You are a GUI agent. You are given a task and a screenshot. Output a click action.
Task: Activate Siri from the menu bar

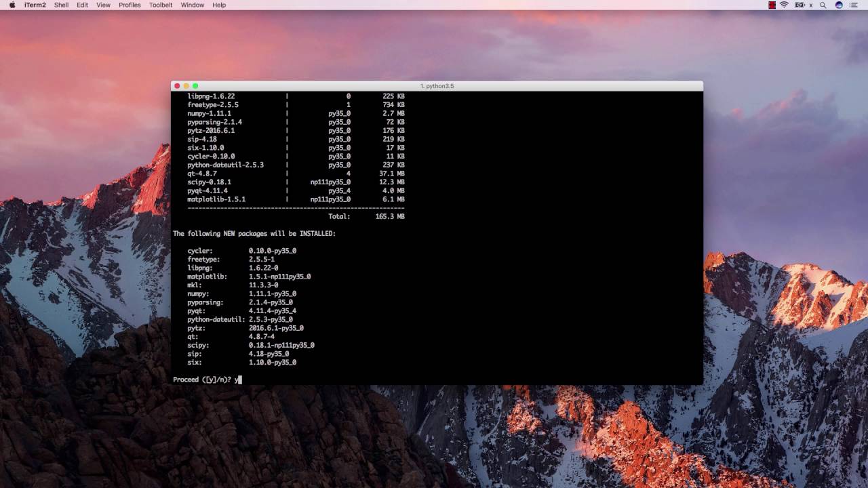click(839, 5)
